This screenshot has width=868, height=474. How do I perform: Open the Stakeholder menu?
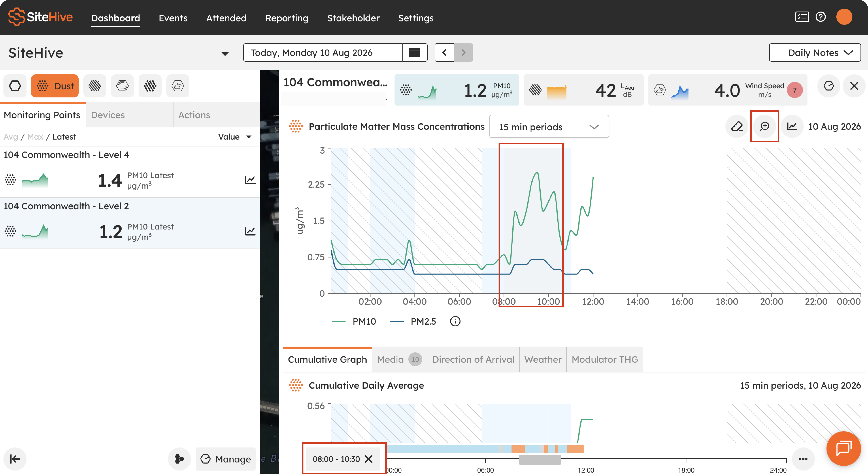(x=353, y=18)
